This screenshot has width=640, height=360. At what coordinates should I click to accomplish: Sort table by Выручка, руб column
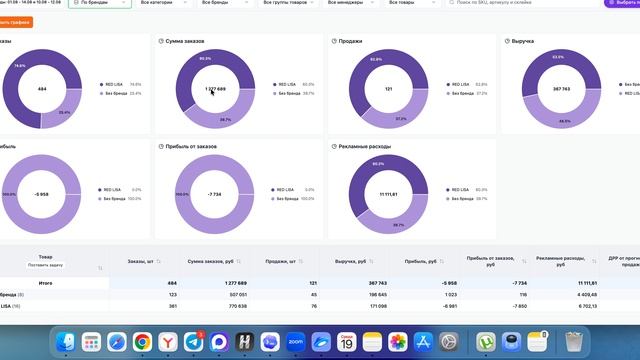click(x=371, y=261)
